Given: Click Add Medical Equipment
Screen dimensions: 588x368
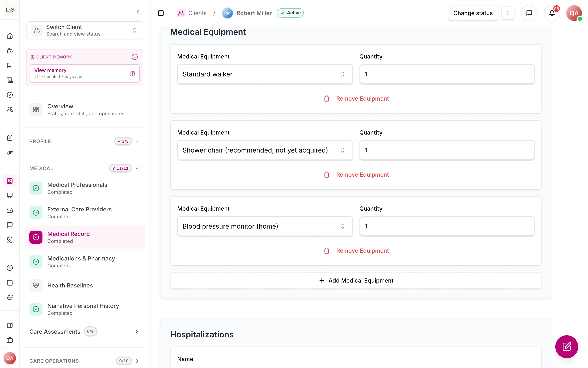Looking at the screenshot, I should point(356,281).
